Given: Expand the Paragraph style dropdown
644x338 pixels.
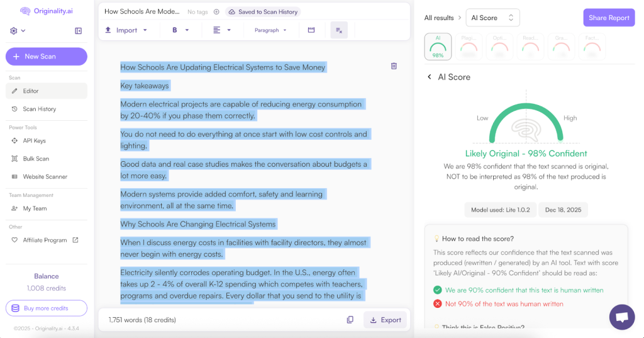Looking at the screenshot, I should 270,30.
